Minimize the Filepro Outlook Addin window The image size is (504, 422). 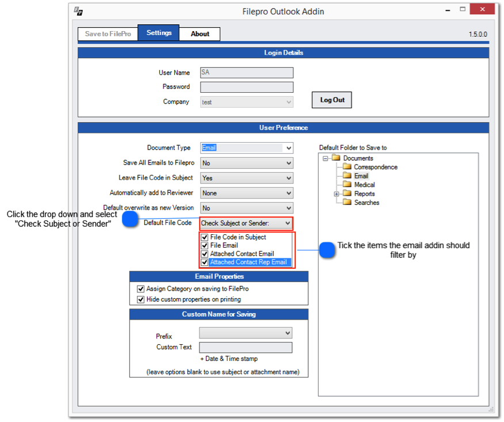tap(448, 10)
